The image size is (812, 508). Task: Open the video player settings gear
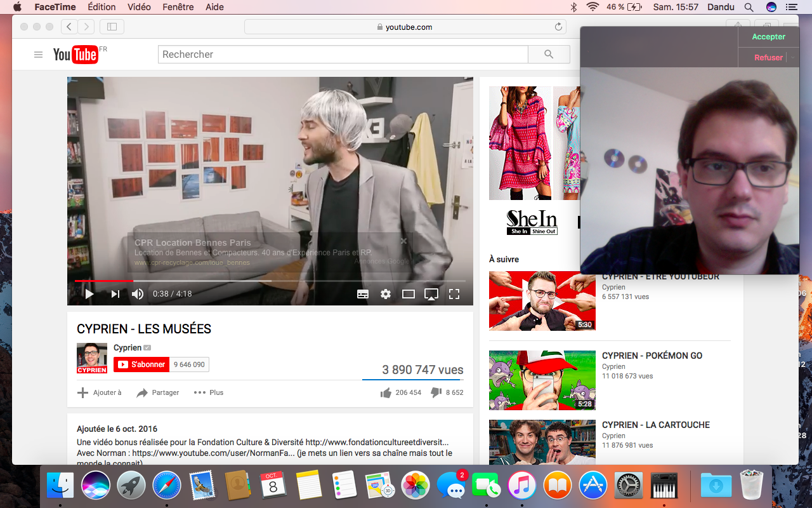[386, 294]
